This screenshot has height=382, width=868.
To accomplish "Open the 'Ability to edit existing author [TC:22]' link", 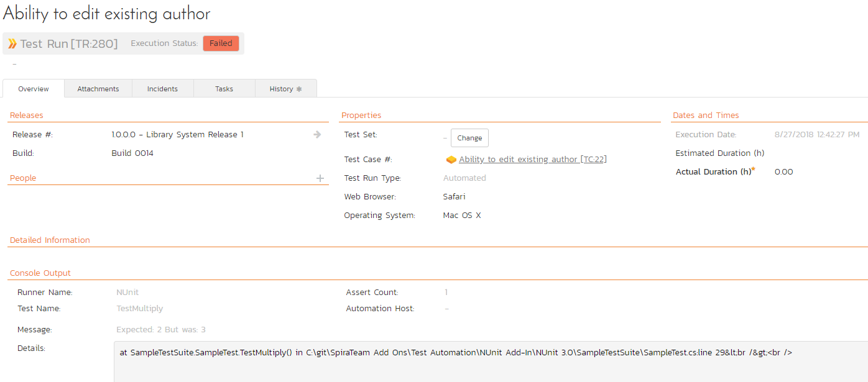I will click(532, 160).
